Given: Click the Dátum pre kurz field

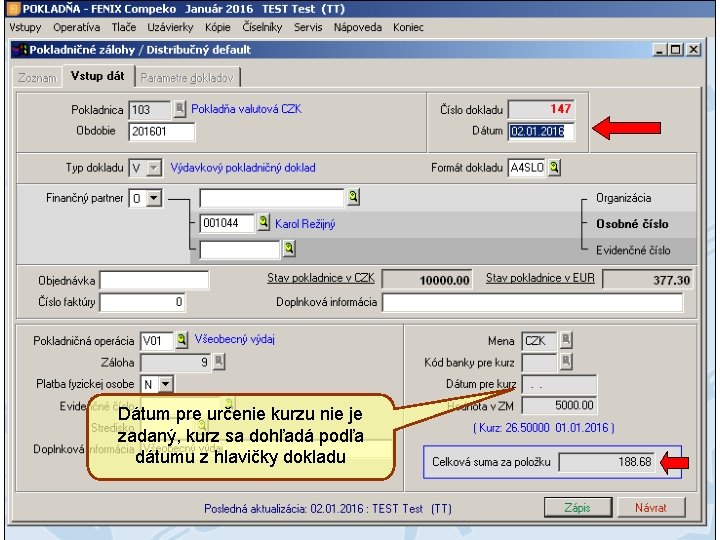Looking at the screenshot, I should pyautogui.click(x=559, y=384).
